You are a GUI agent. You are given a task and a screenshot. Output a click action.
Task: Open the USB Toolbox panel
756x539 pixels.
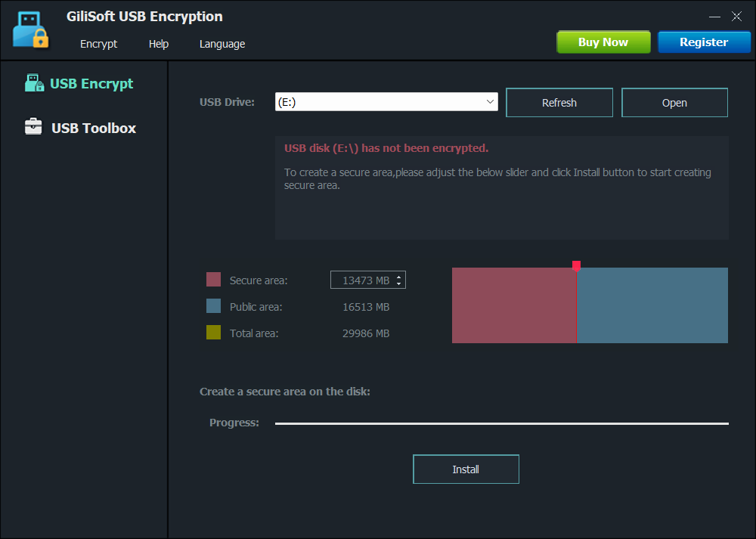point(94,128)
